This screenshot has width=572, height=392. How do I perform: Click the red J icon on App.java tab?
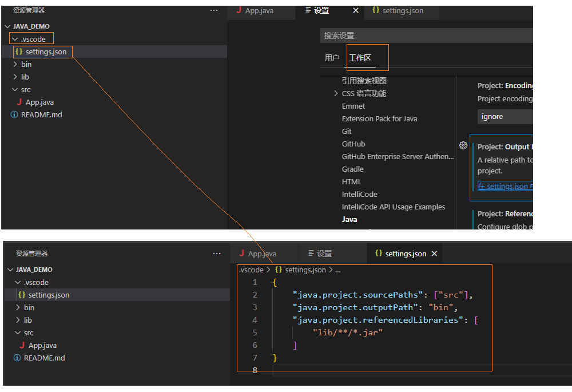238,10
